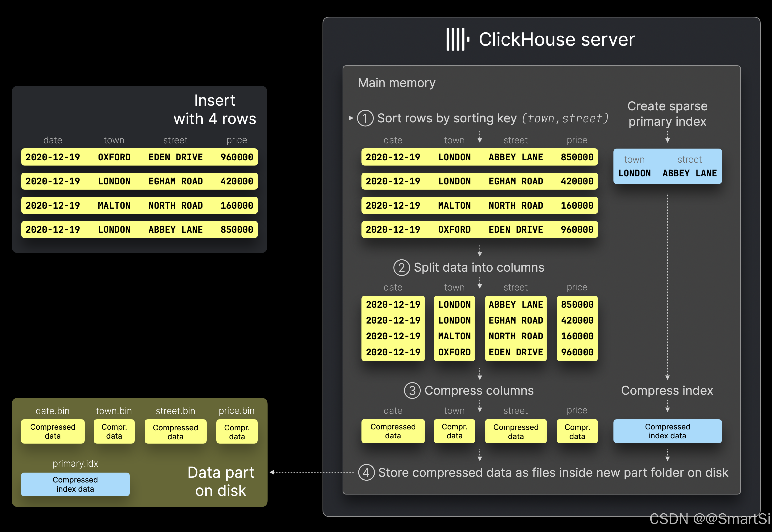Click the "Insert with 4 rows" heading
This screenshot has width=772, height=532.
(x=215, y=109)
